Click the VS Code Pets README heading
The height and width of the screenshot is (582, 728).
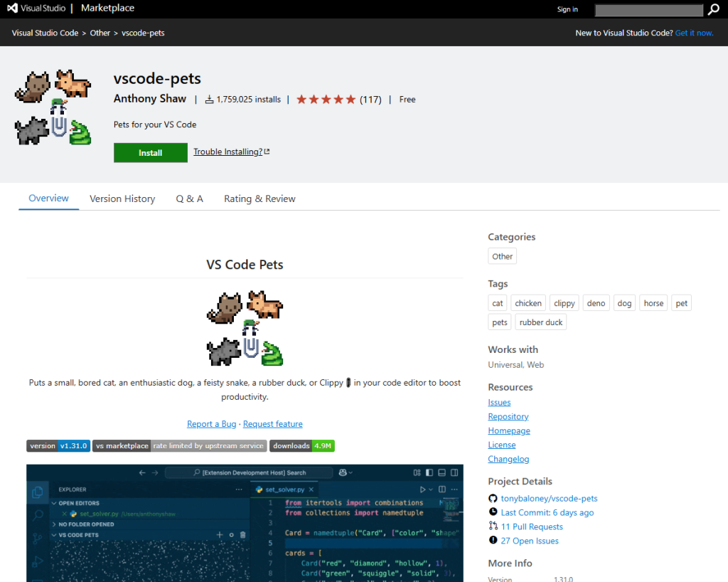click(245, 265)
